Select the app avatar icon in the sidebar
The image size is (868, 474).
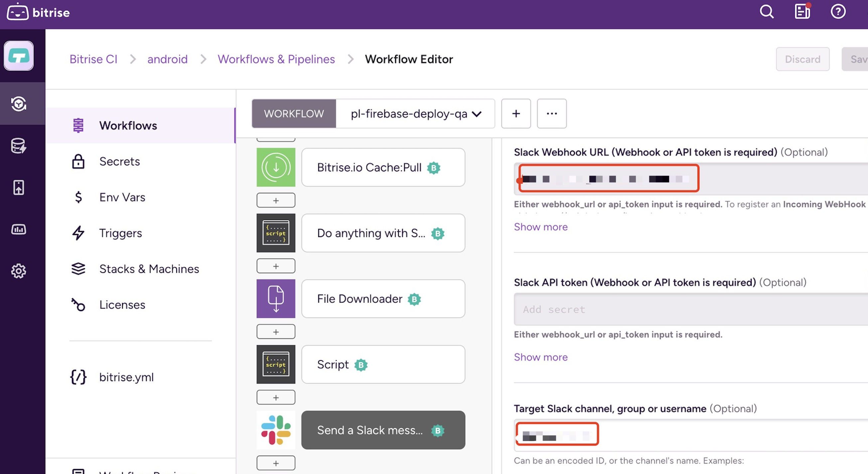click(x=19, y=56)
